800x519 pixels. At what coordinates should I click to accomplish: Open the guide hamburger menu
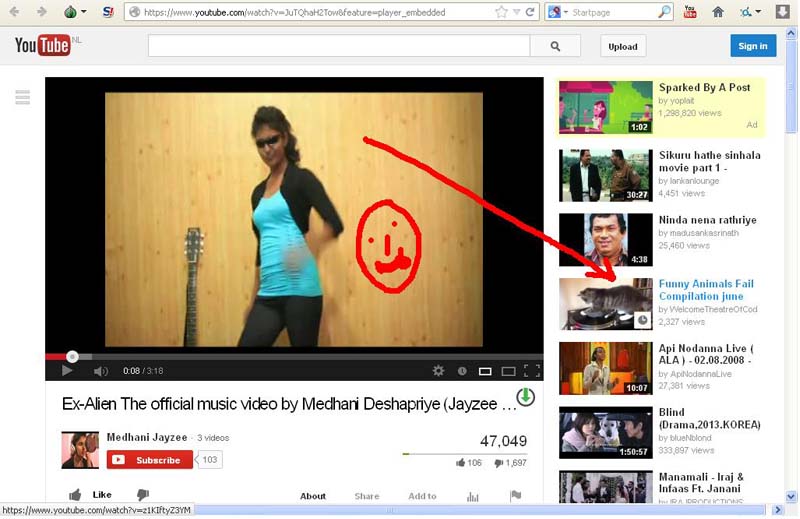(22, 97)
